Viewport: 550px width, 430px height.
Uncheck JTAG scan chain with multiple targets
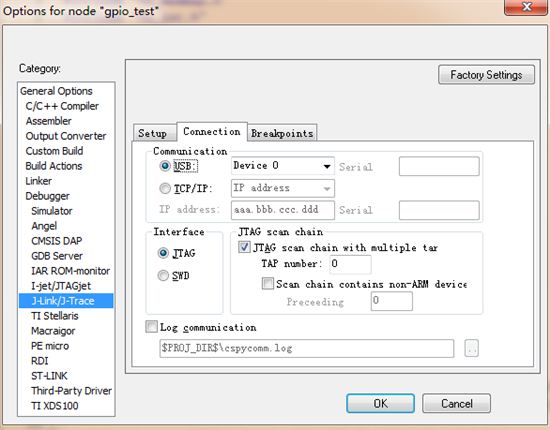(244, 247)
